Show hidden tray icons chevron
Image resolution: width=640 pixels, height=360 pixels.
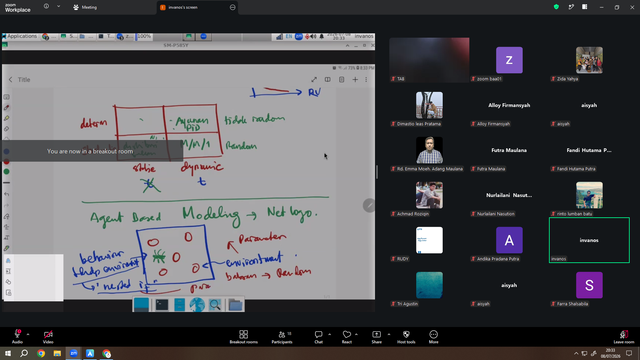tap(576, 353)
